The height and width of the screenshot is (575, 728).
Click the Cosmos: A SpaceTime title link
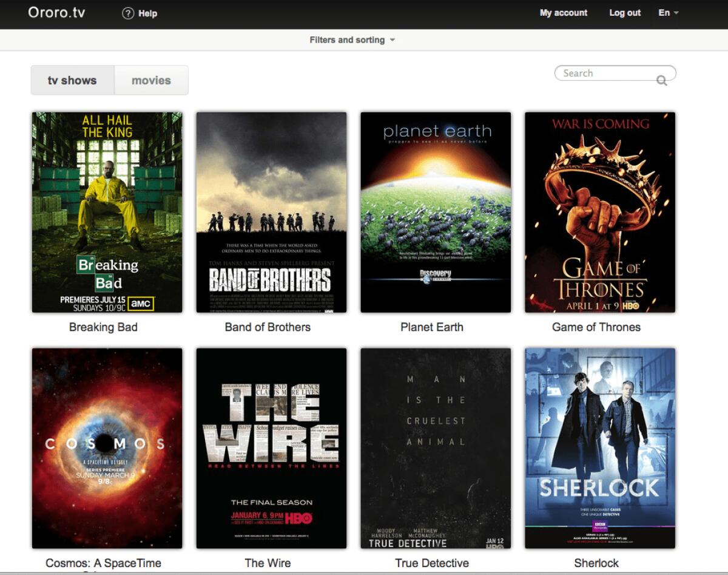(103, 562)
